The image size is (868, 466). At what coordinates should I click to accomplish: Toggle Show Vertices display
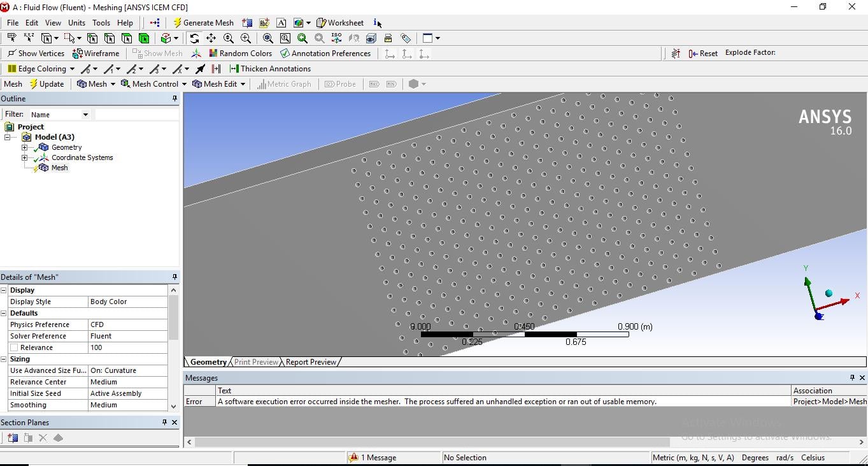coord(35,54)
